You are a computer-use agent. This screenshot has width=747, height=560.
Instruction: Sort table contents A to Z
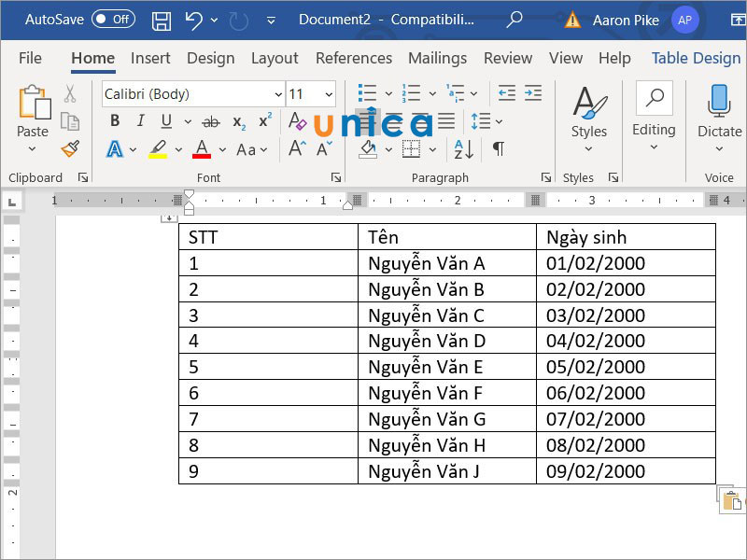tap(463, 149)
